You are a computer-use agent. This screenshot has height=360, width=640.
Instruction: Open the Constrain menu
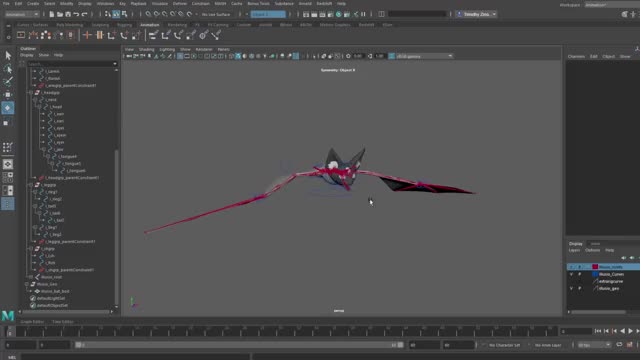tap(200, 4)
